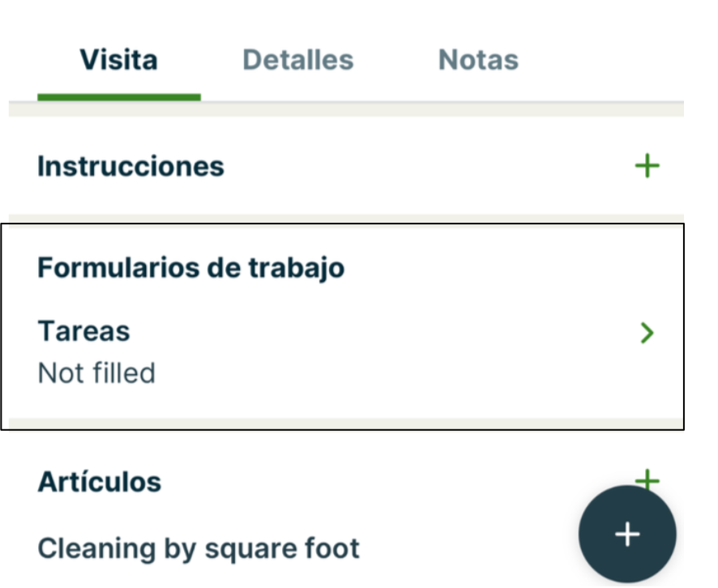Viewport: 718px width, 588px height.
Task: Select the Tareas work form label
Action: (x=83, y=331)
